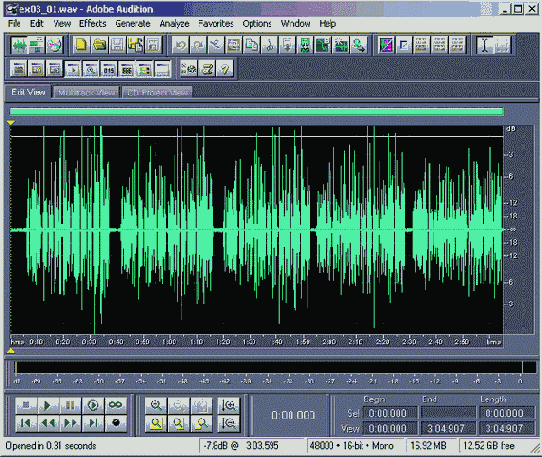Undo the last edit with Undo icon
This screenshot has width=542, height=457.
click(180, 45)
